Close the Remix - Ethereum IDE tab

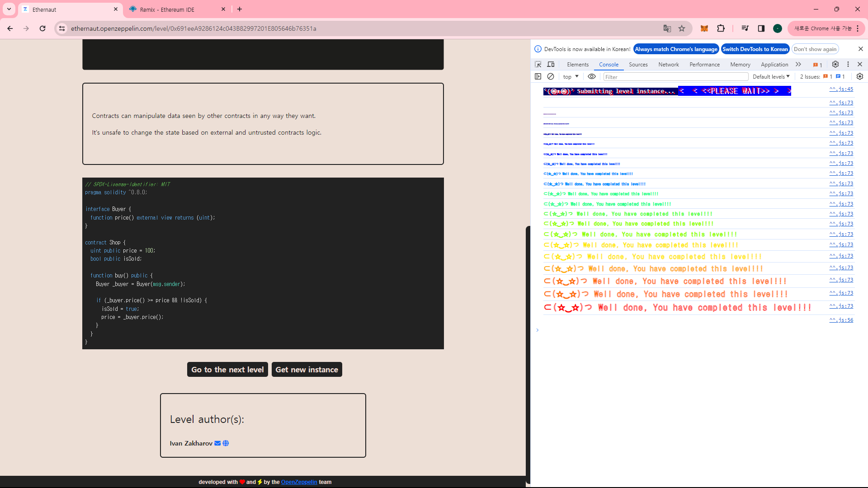coord(223,9)
